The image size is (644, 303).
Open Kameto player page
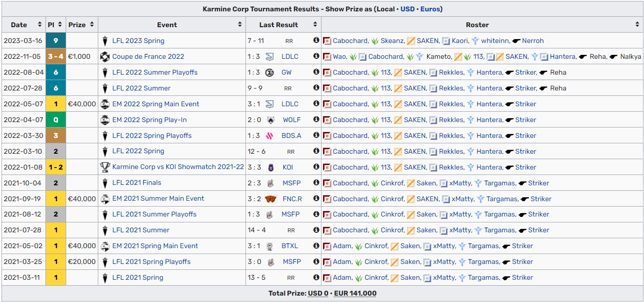coord(439,56)
